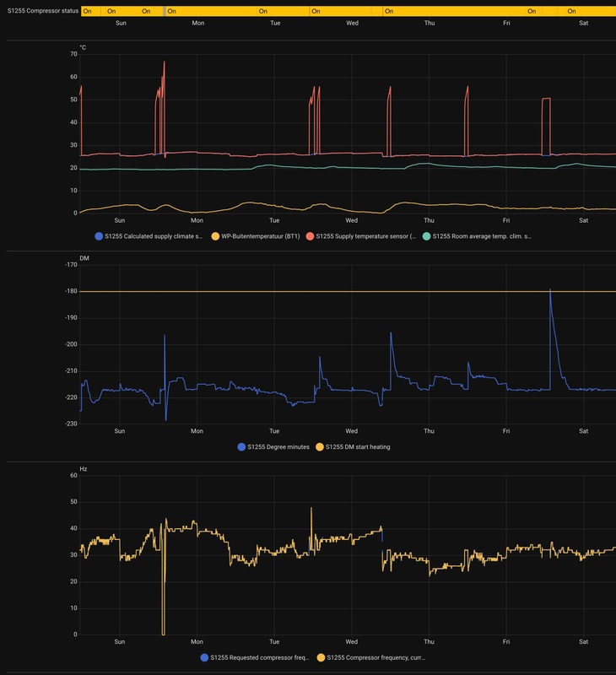The height and width of the screenshot is (675, 616).
Task: Hide S1255 Compressor frequency, curr. series
Action: 370,657
